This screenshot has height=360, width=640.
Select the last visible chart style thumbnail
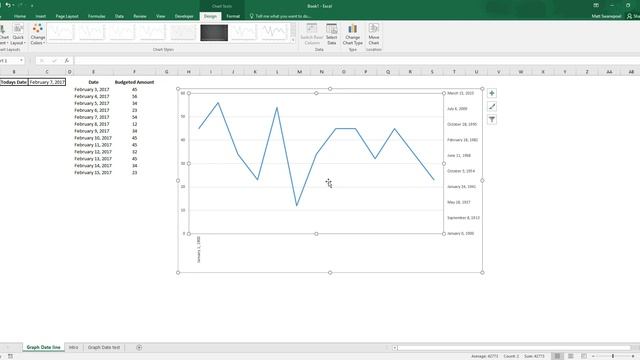274,33
